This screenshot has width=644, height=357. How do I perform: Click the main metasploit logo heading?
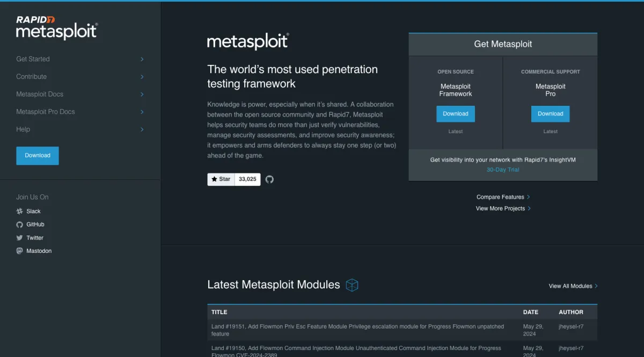point(248,42)
